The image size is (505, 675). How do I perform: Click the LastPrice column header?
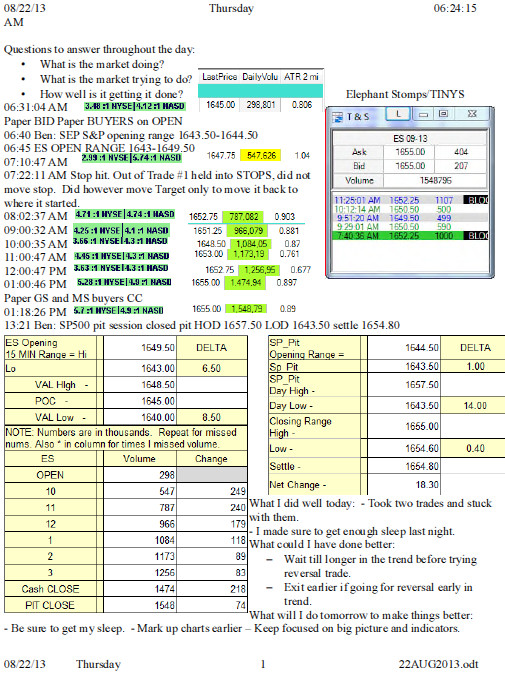[x=220, y=77]
